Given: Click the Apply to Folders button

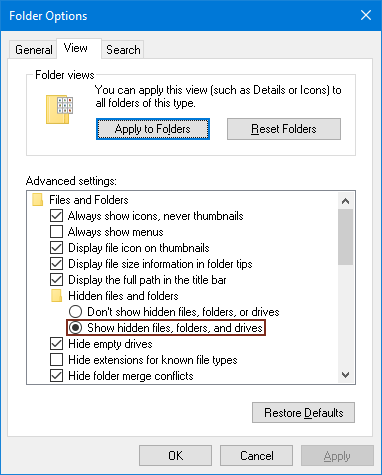Looking at the screenshot, I should [153, 129].
